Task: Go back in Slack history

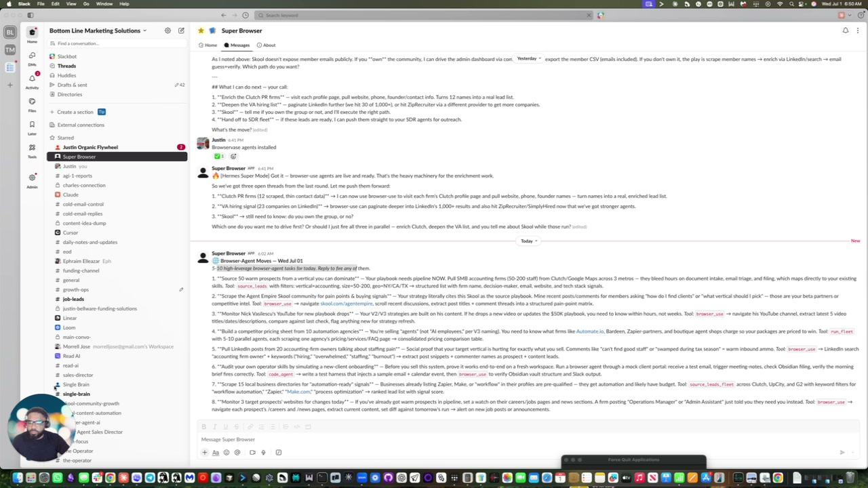Action: [x=223, y=15]
